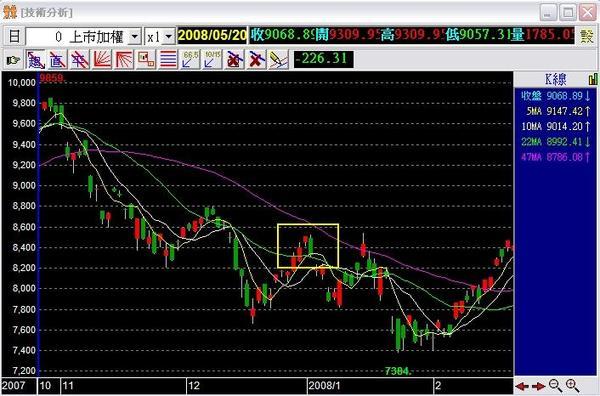
Task: Toggle the 日 daily period button
Action: point(14,36)
